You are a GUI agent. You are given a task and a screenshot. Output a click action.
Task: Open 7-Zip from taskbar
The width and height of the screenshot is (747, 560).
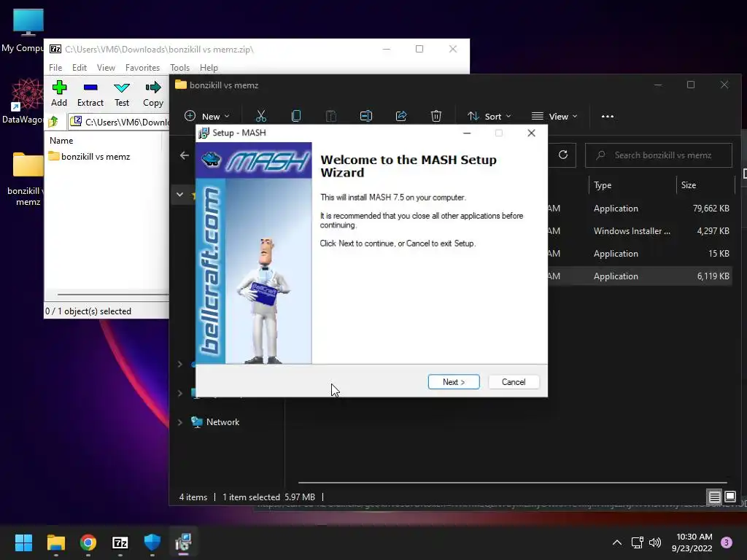[x=120, y=542]
